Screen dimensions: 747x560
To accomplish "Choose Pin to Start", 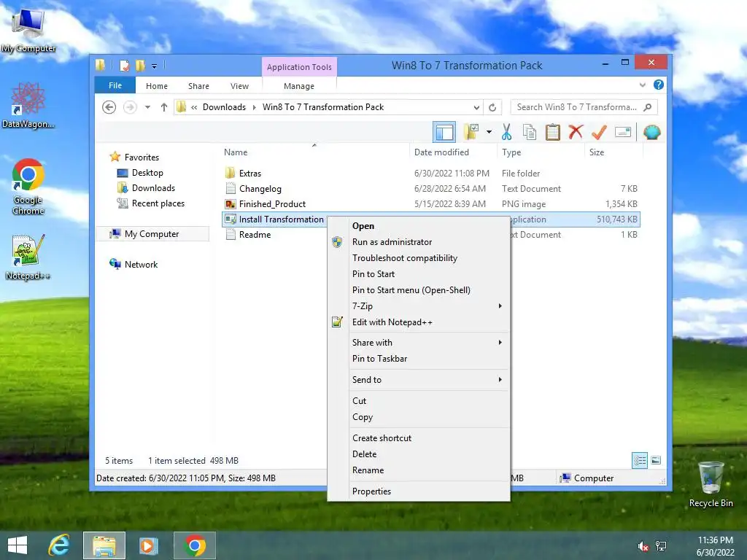I will coord(419,274).
